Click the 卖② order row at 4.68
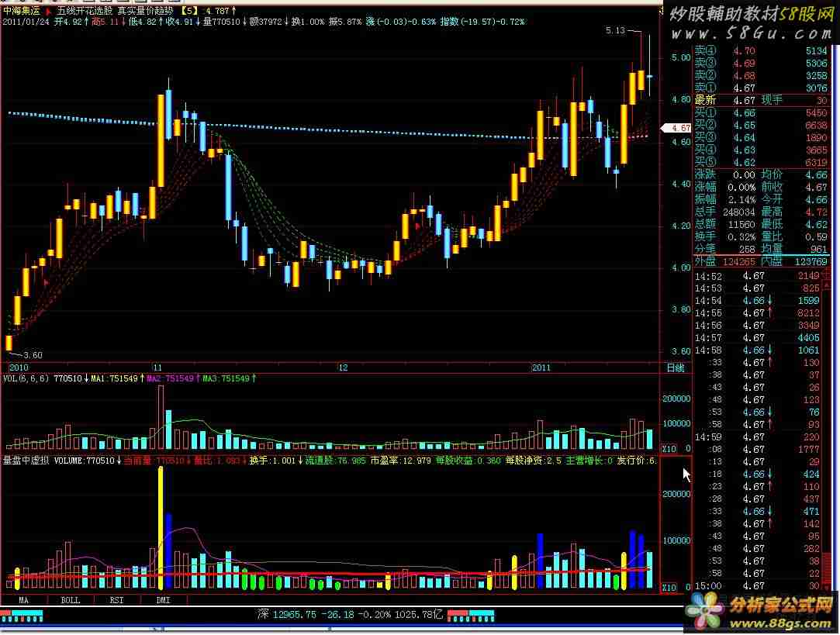The image size is (840, 635). coord(762,75)
